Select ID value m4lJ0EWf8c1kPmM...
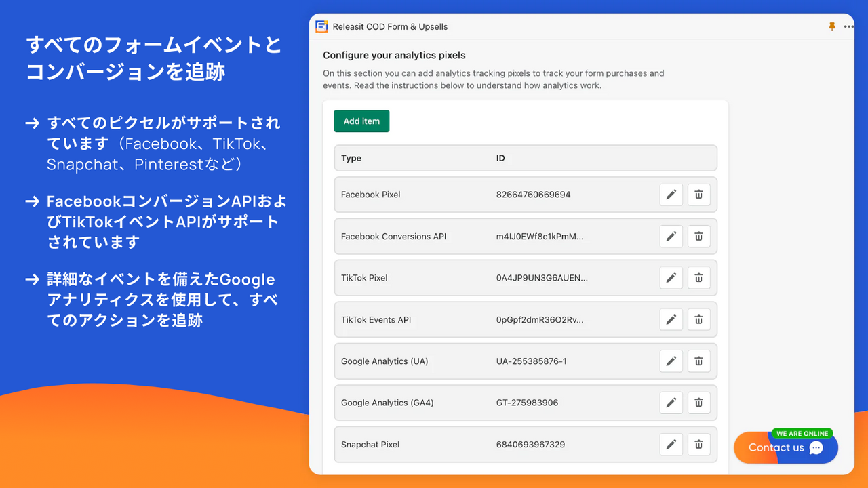 tap(540, 237)
